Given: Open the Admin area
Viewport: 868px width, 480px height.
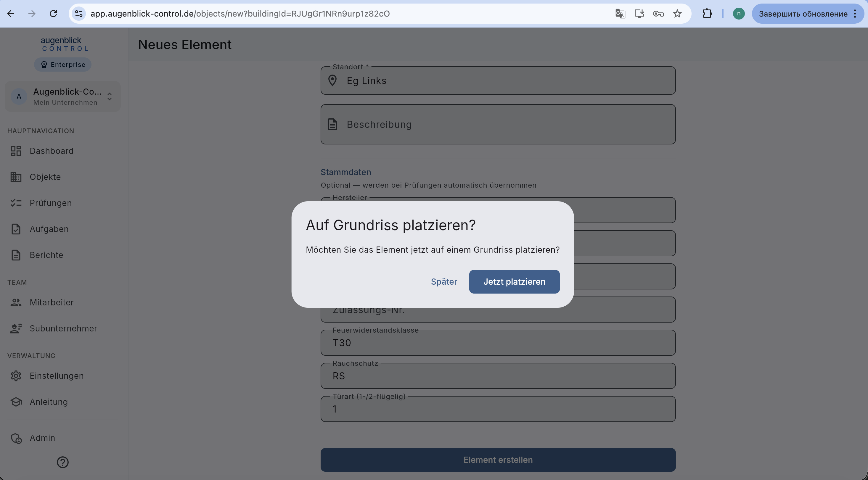Looking at the screenshot, I should [63, 438].
